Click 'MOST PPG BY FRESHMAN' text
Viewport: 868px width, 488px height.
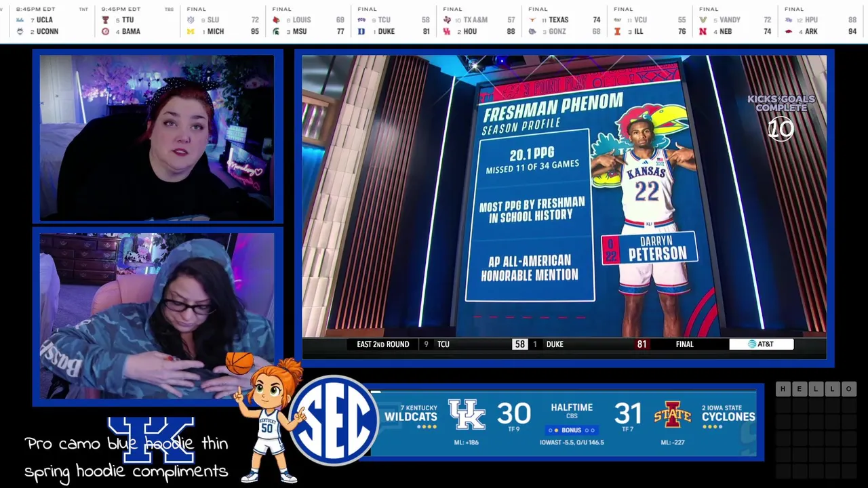click(x=532, y=203)
